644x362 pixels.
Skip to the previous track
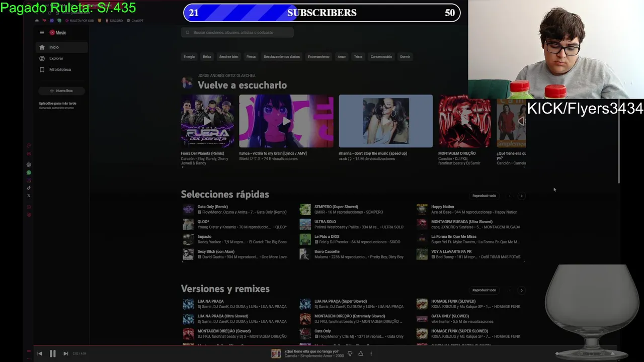40,353
